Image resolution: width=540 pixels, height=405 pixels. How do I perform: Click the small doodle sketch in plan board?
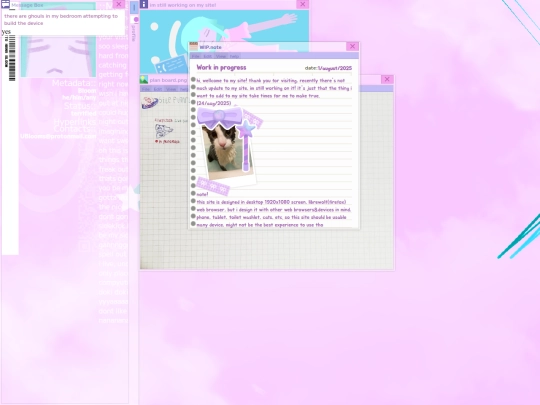click(164, 131)
